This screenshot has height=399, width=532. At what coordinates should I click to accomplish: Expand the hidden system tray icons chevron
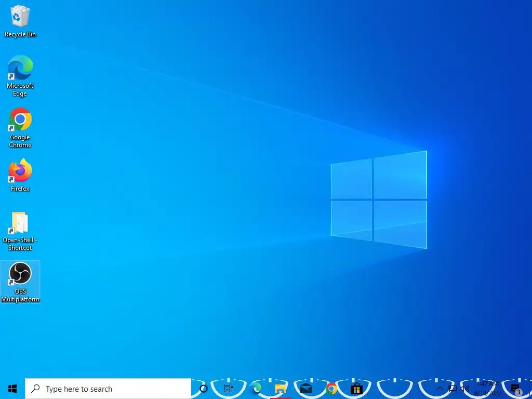[440, 389]
